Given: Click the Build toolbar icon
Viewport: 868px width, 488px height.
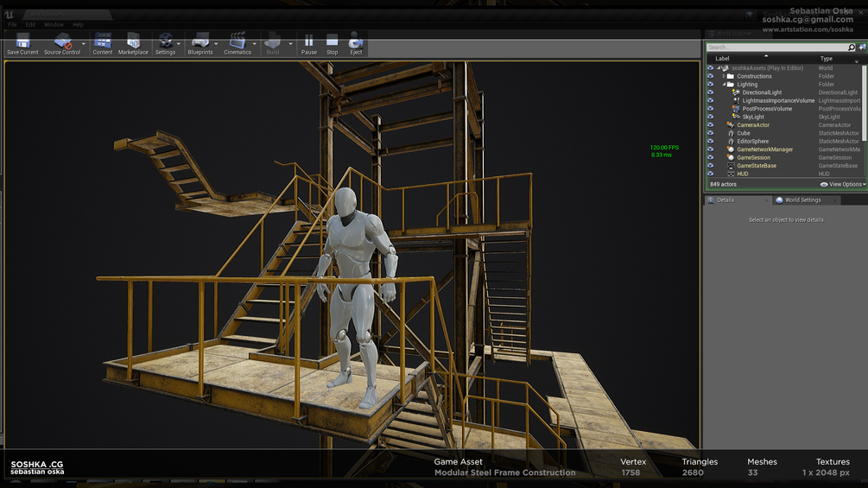Looking at the screenshot, I should click(x=272, y=41).
